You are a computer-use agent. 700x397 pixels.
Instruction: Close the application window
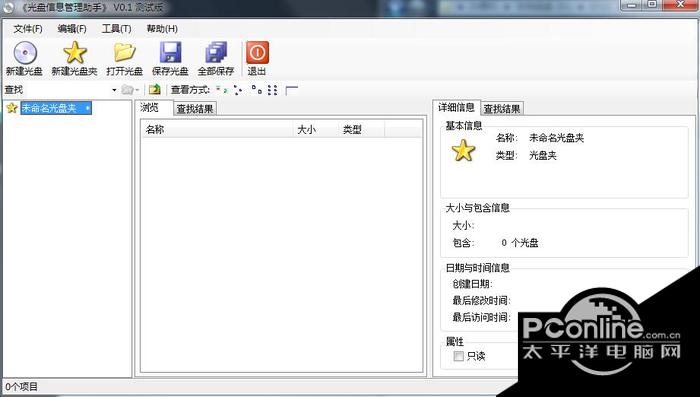click(x=681, y=5)
